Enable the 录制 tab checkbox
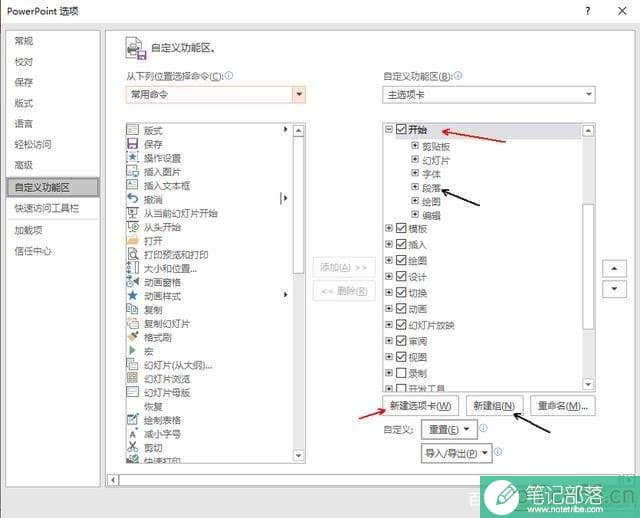 [x=401, y=373]
